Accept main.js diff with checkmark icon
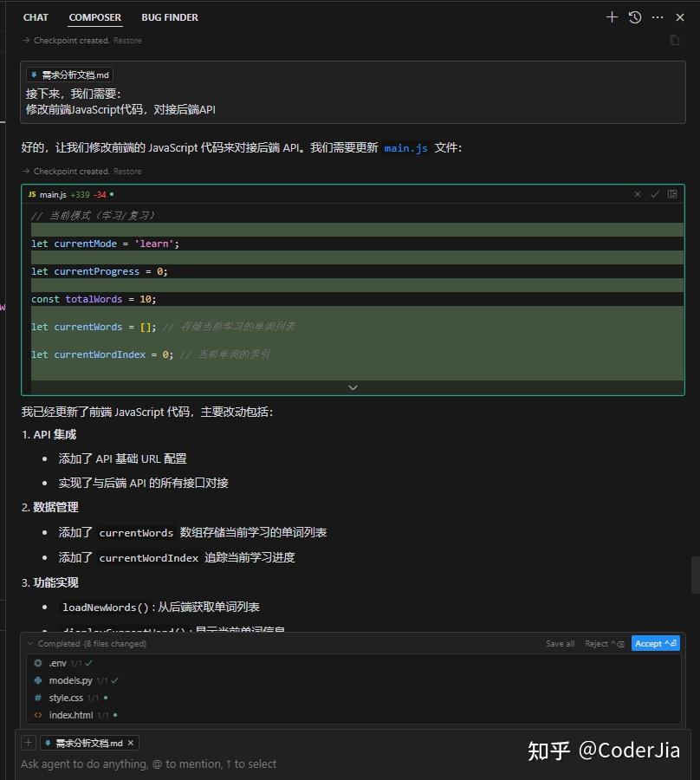This screenshot has width=700, height=780. click(655, 194)
